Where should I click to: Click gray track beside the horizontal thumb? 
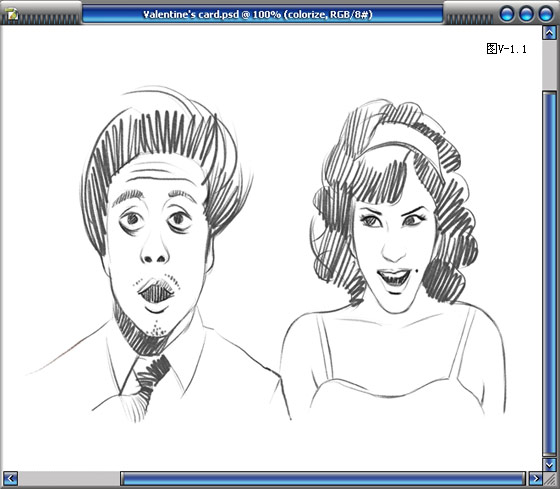69,479
